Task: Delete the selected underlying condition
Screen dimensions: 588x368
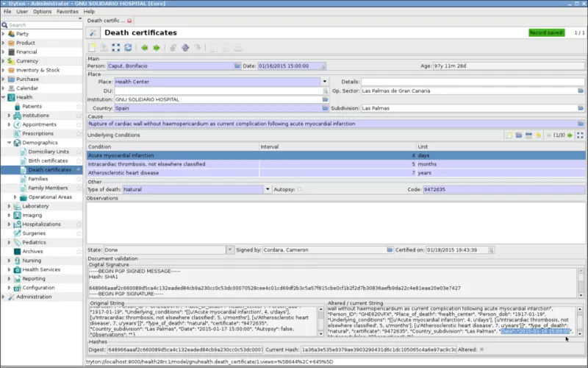Action: point(528,135)
